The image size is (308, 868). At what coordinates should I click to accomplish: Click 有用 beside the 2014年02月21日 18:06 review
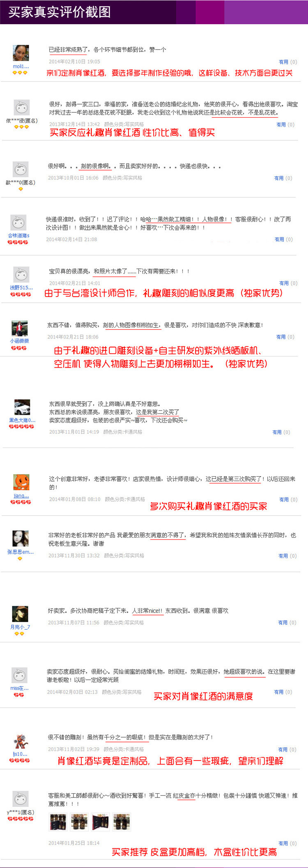281,337
